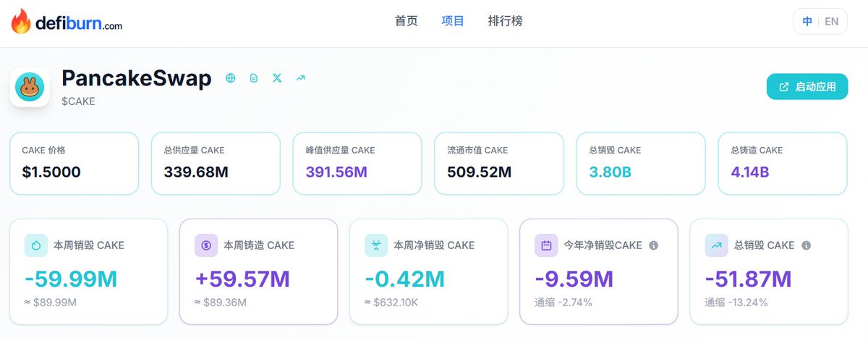Click the defiburn flame logo
Viewport: 868px width, 341px height.
[x=21, y=22]
